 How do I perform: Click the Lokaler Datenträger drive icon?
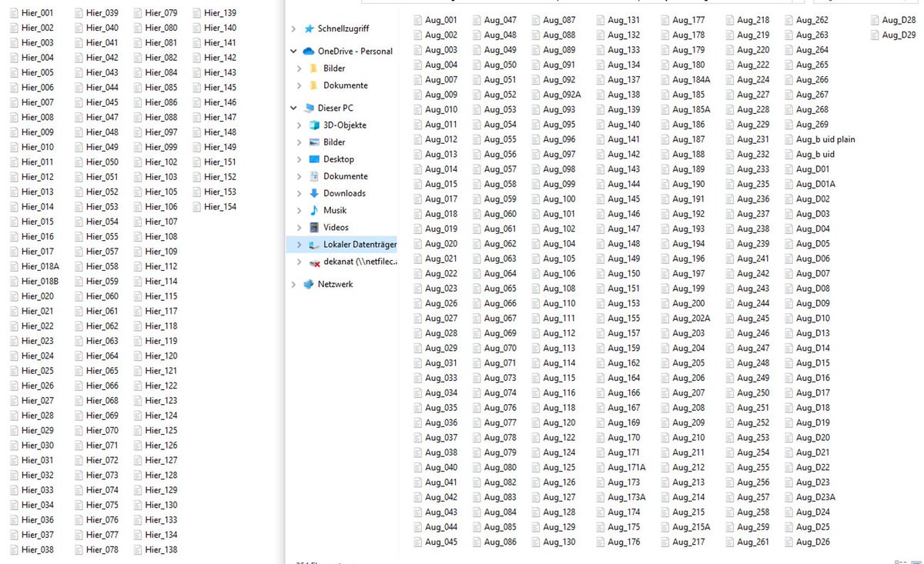[314, 245]
